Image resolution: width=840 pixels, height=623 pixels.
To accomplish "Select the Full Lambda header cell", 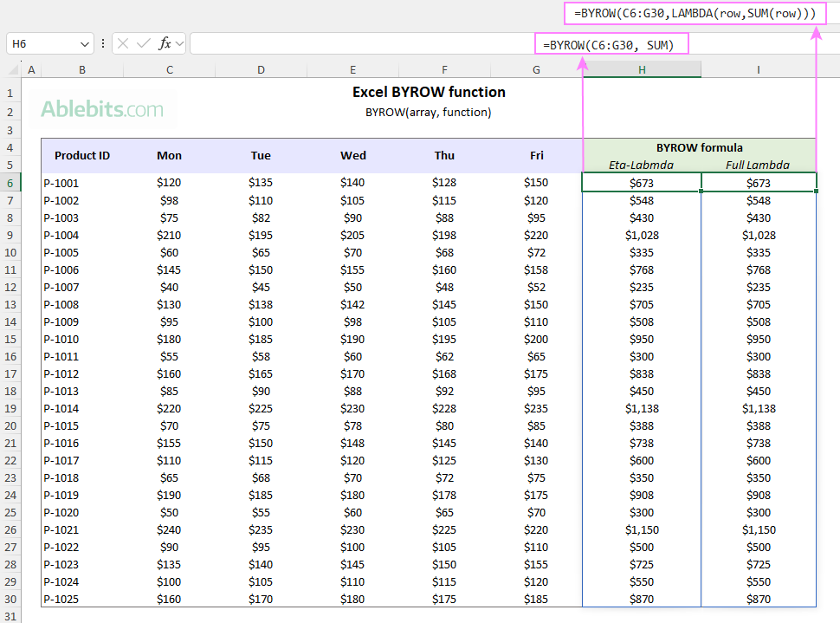I will click(759, 165).
